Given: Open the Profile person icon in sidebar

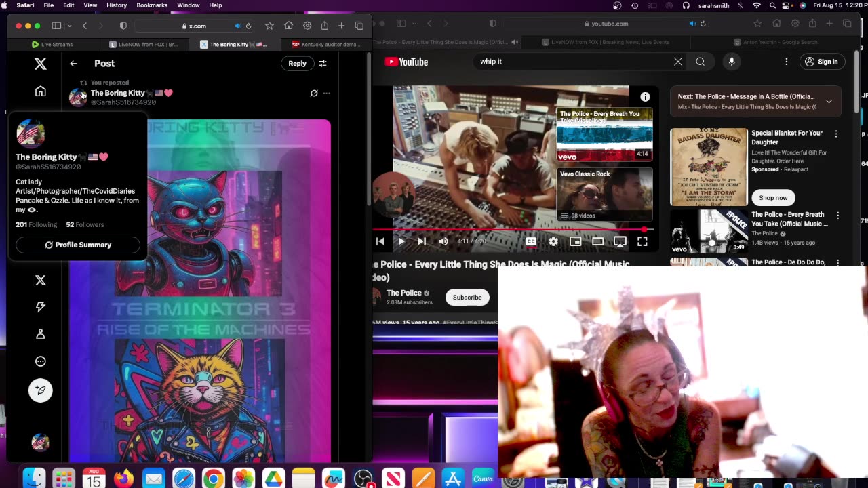Looking at the screenshot, I should coord(41,334).
